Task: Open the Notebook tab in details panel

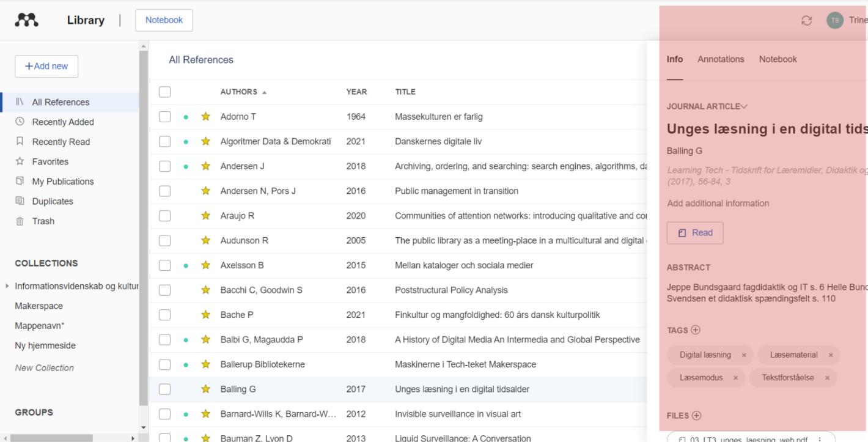Action: 778,59
